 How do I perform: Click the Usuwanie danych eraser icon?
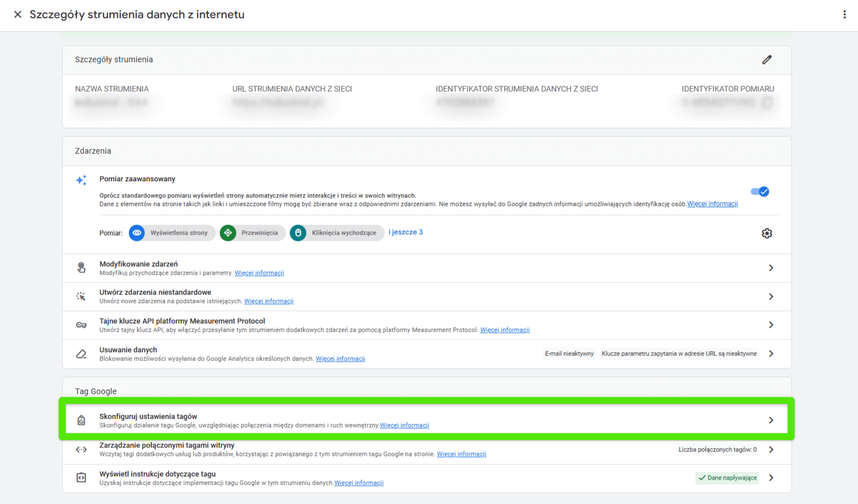point(81,354)
